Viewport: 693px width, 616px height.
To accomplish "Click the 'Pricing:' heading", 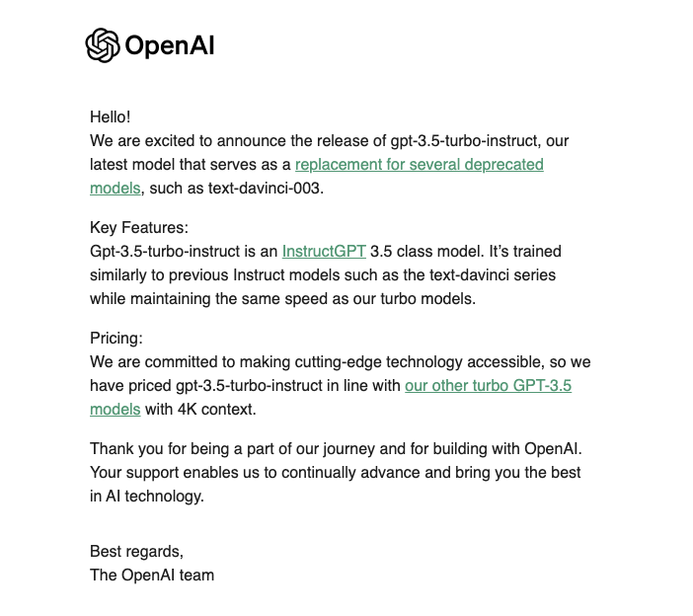I will [116, 338].
